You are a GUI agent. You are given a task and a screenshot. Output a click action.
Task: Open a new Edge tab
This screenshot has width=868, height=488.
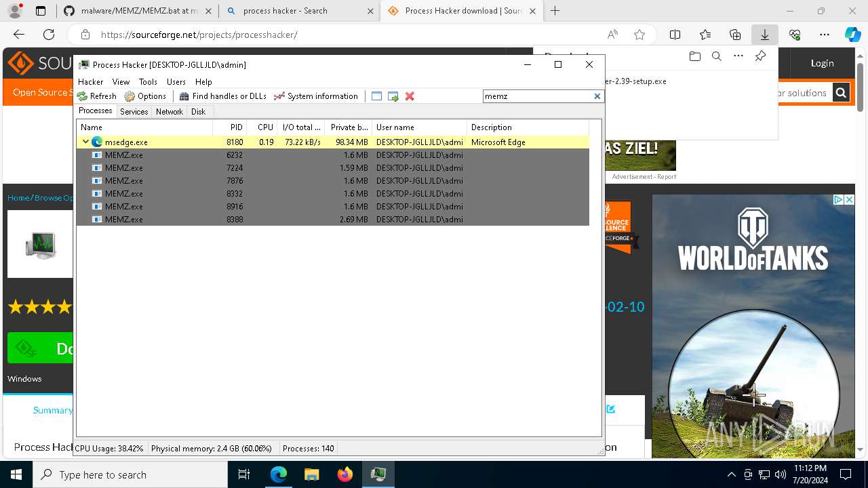coord(555,11)
